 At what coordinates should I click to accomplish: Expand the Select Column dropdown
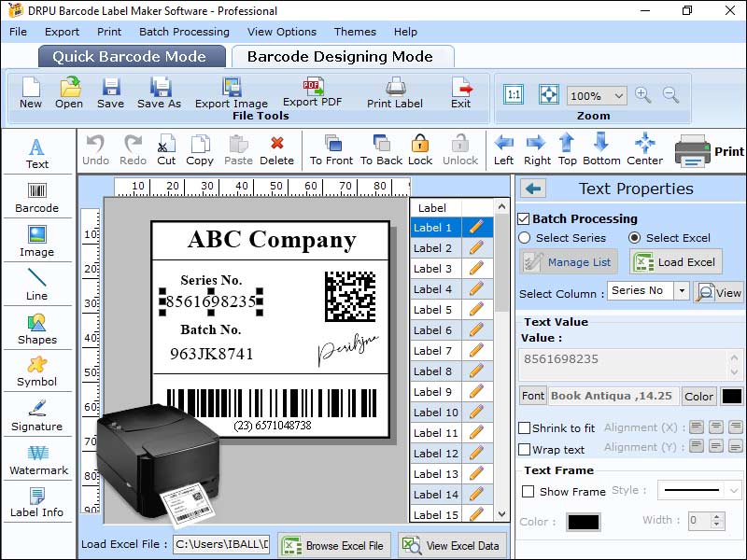coord(682,291)
